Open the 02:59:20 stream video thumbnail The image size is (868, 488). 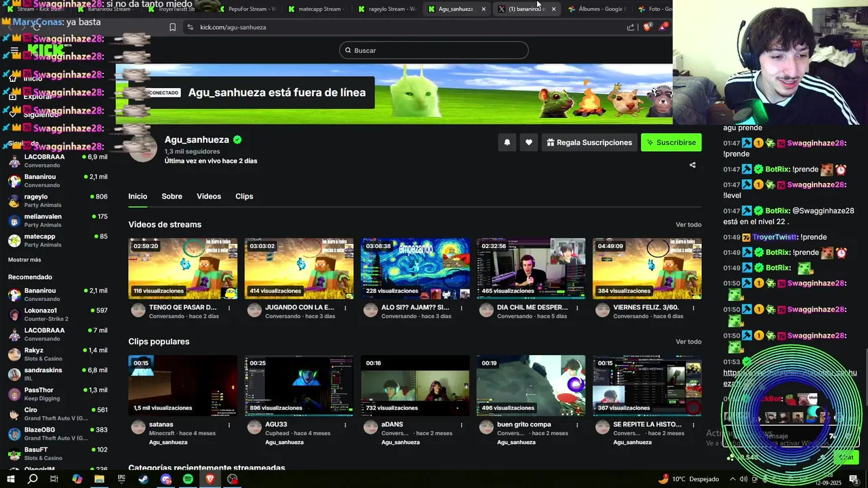tap(183, 268)
